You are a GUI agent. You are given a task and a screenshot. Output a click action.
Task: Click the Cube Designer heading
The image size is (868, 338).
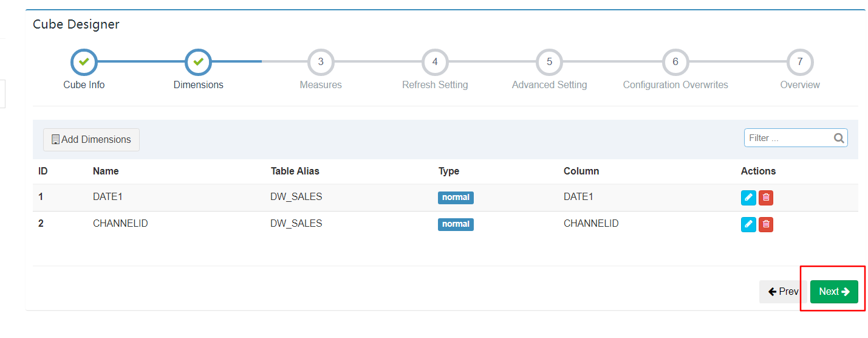click(76, 24)
